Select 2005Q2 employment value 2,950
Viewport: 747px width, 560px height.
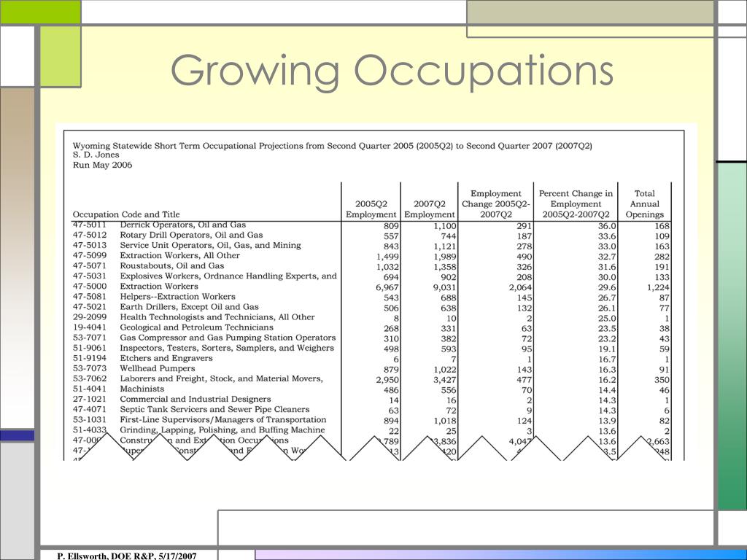point(387,380)
